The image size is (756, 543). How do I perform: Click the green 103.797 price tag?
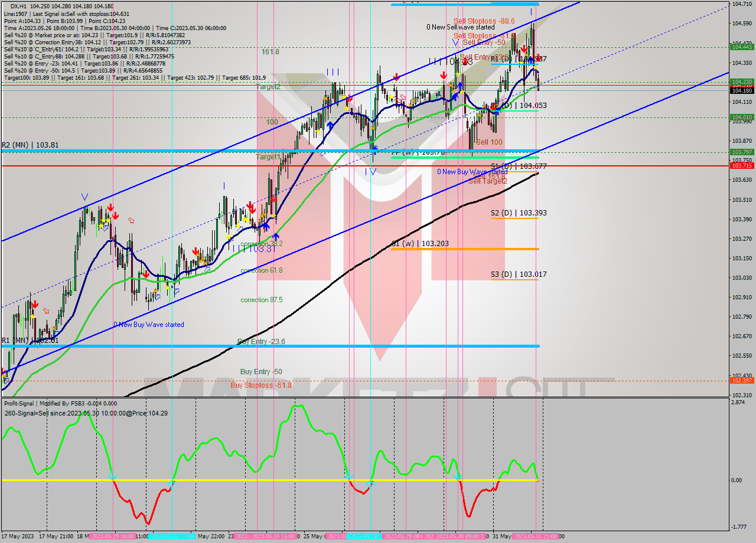(x=742, y=152)
